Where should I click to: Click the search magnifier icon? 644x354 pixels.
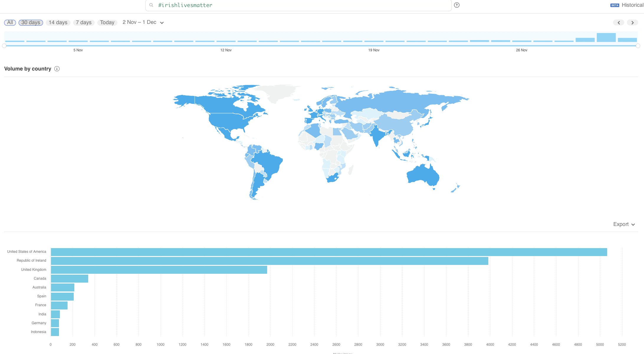pyautogui.click(x=151, y=5)
